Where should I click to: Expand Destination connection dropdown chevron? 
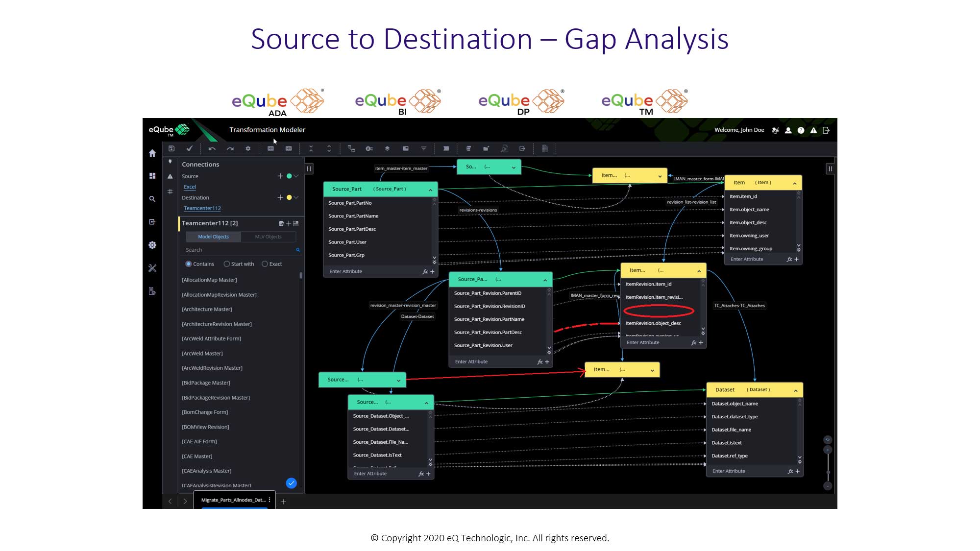[296, 197]
